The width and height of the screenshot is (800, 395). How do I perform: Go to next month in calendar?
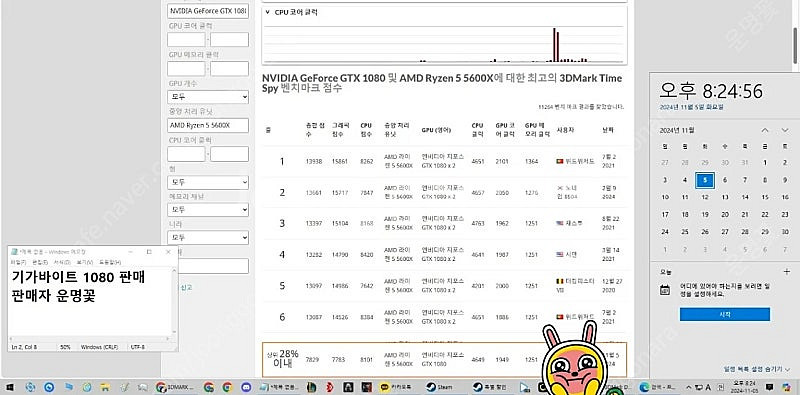coord(785,130)
